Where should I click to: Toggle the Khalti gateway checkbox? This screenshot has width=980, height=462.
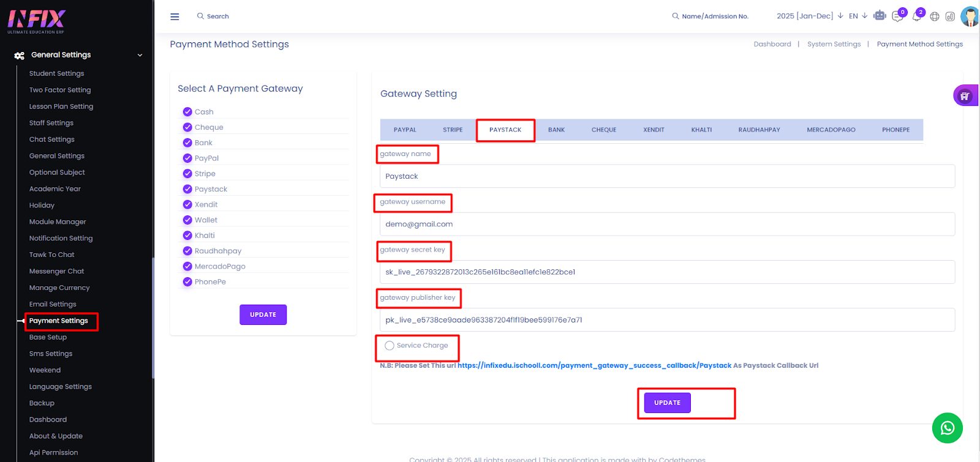coord(187,236)
